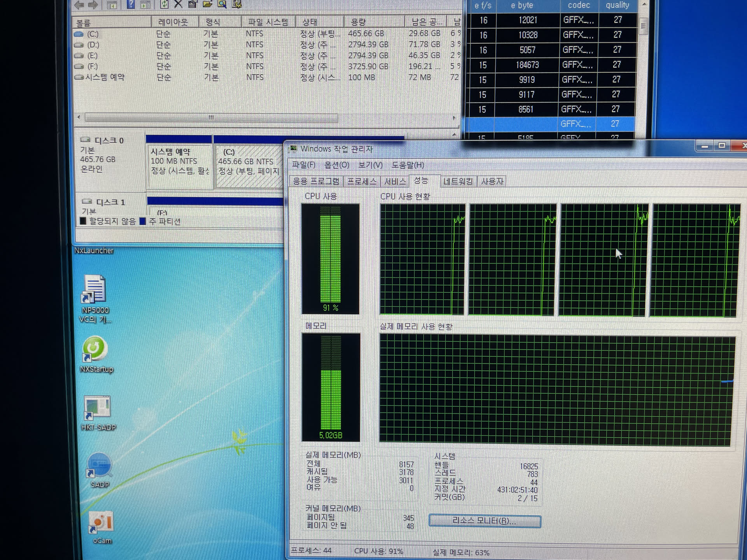This screenshot has width=747, height=560.
Task: Click the horizontal scrollbar in volume list
Action: (211, 117)
